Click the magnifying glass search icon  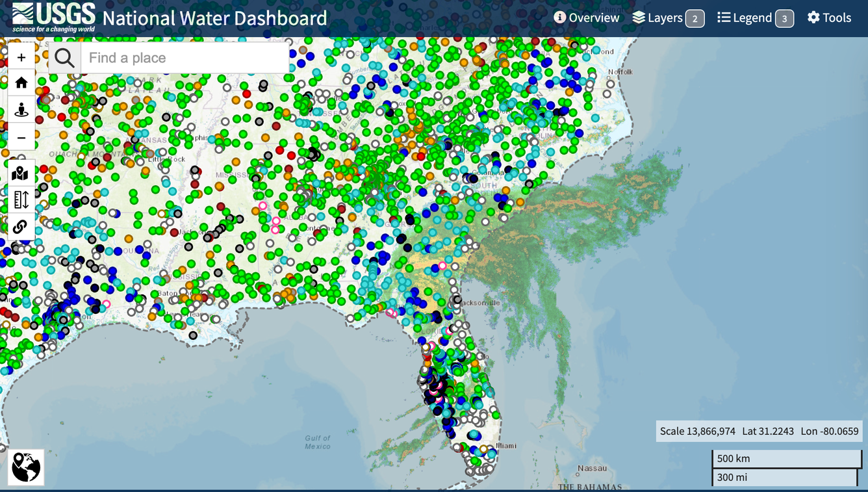coord(63,57)
